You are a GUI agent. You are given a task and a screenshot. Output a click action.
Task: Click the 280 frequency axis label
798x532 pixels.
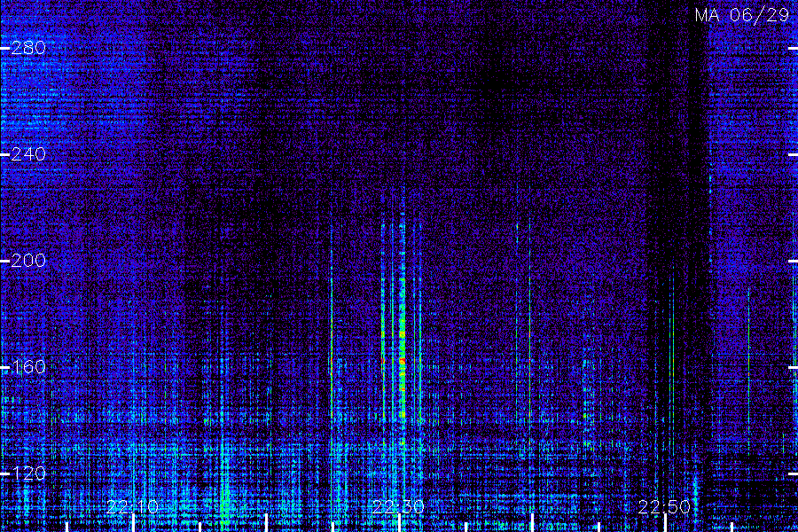(28, 48)
